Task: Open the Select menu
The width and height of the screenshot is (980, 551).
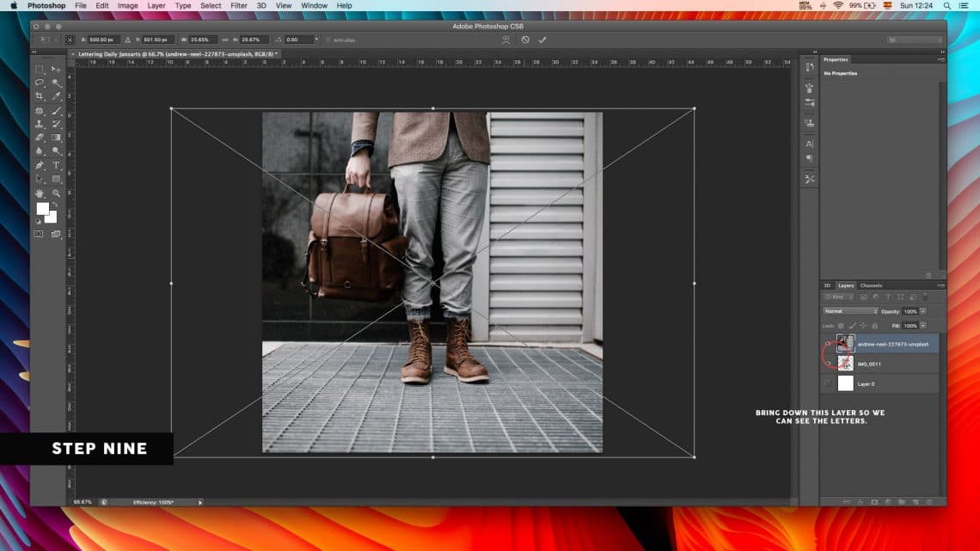Action: click(211, 6)
